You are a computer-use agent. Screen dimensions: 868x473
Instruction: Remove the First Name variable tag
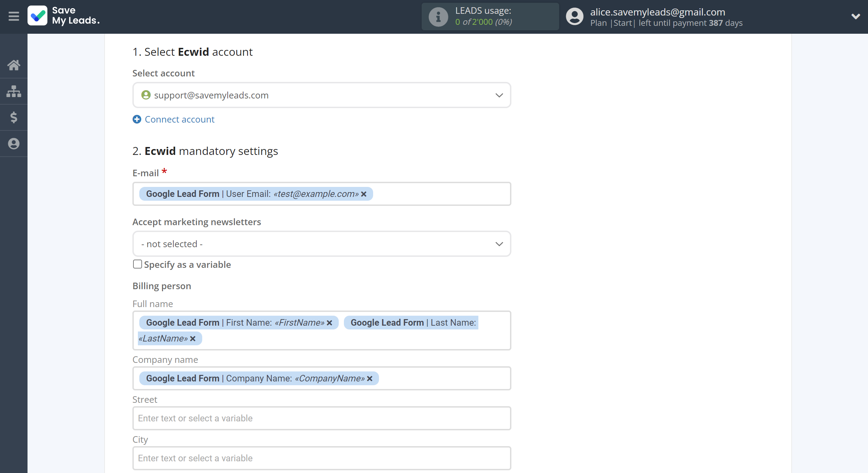(329, 323)
